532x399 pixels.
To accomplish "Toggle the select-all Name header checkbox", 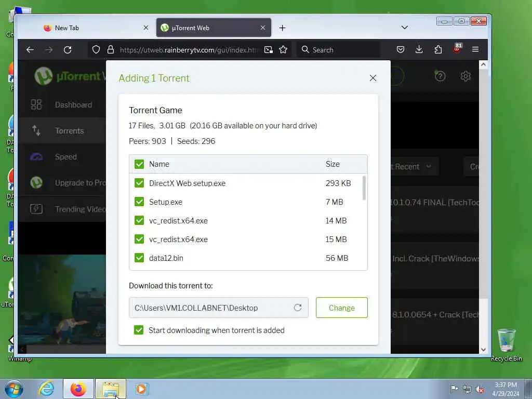I will coord(139,164).
